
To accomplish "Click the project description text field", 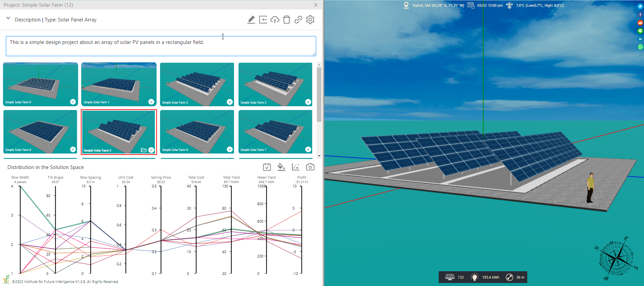I will 161,46.
